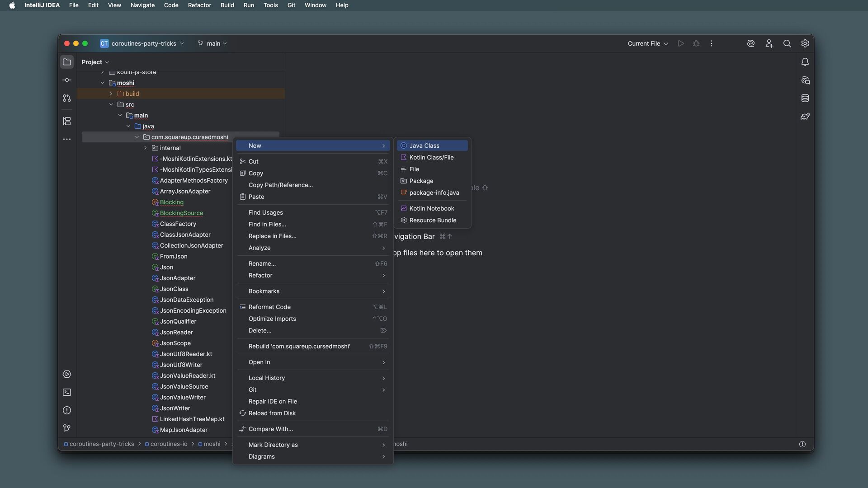This screenshot has height=488, width=868.
Task: Click coroutines-io in the navigation breadcrumb
Action: point(166,444)
